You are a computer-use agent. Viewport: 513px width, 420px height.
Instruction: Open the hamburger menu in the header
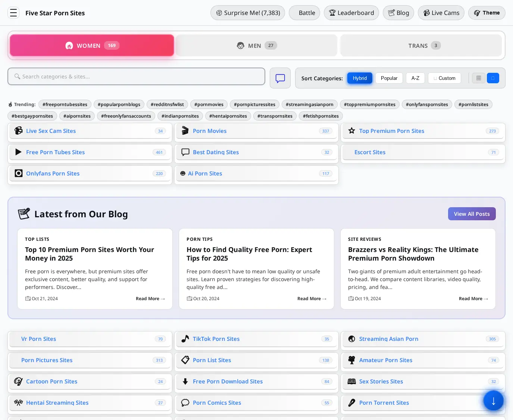pyautogui.click(x=13, y=13)
